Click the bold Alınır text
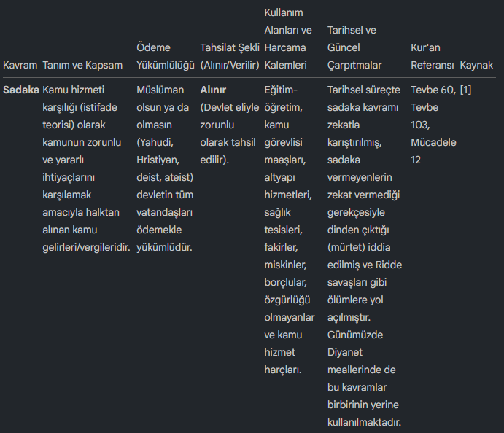 pyautogui.click(x=213, y=90)
